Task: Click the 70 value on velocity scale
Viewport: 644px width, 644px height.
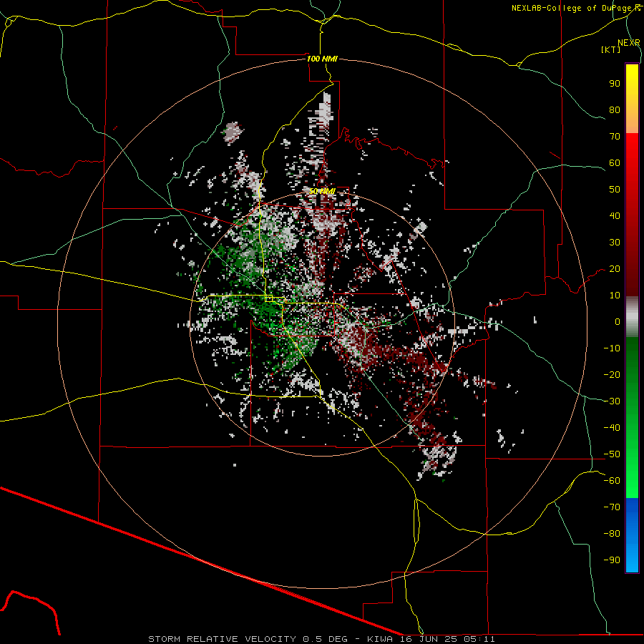Action: 615,137
